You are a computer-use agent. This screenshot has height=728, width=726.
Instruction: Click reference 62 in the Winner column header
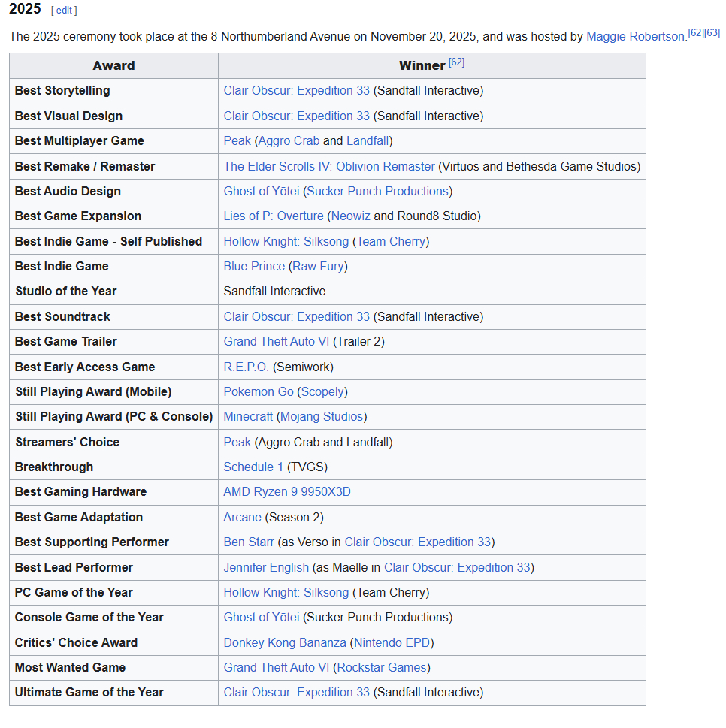pos(456,62)
